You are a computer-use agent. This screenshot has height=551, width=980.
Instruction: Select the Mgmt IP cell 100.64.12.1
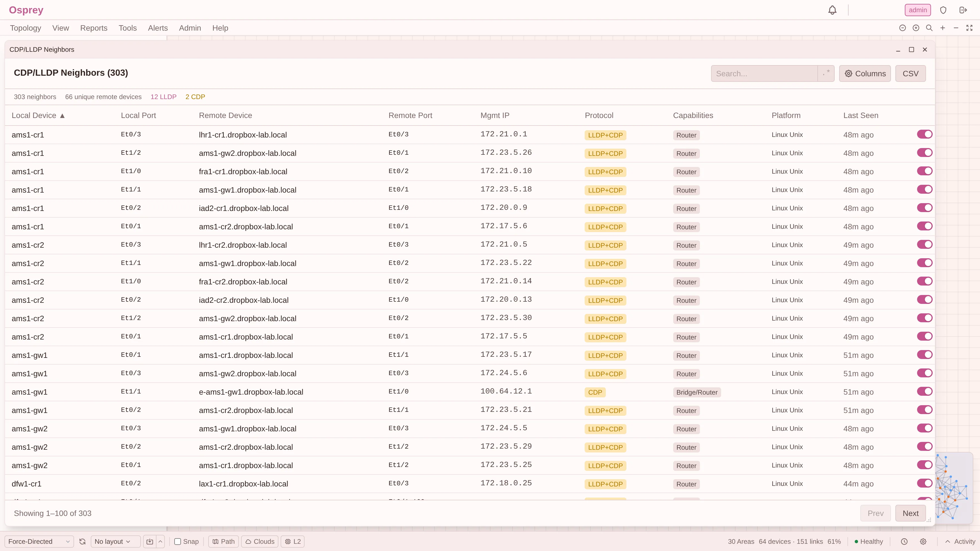click(506, 391)
